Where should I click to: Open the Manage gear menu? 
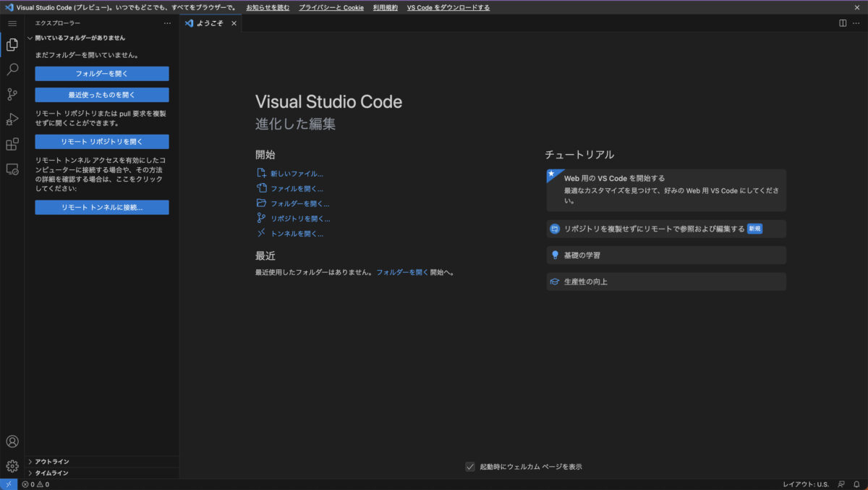click(12, 465)
